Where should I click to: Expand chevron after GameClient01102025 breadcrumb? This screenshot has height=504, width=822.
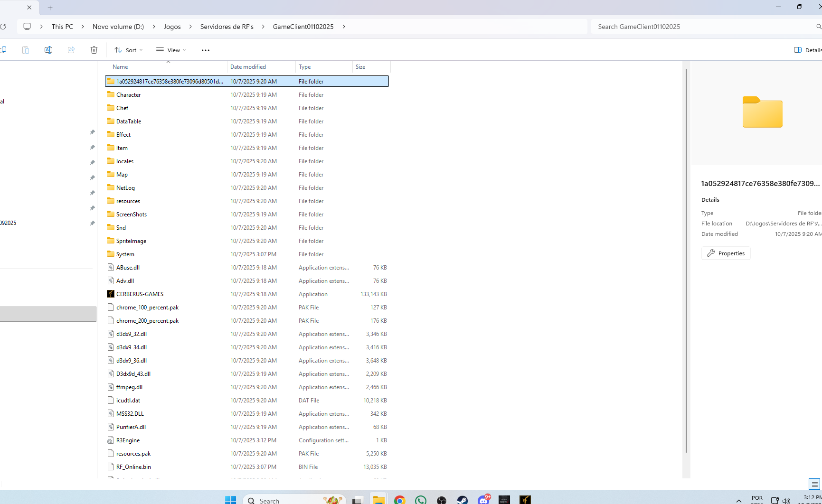point(344,27)
